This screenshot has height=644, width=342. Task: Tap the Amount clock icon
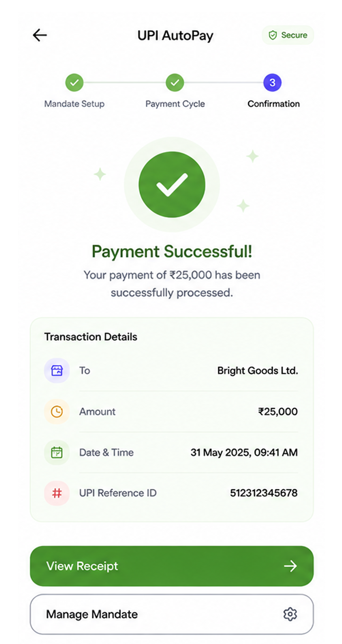pyautogui.click(x=57, y=411)
